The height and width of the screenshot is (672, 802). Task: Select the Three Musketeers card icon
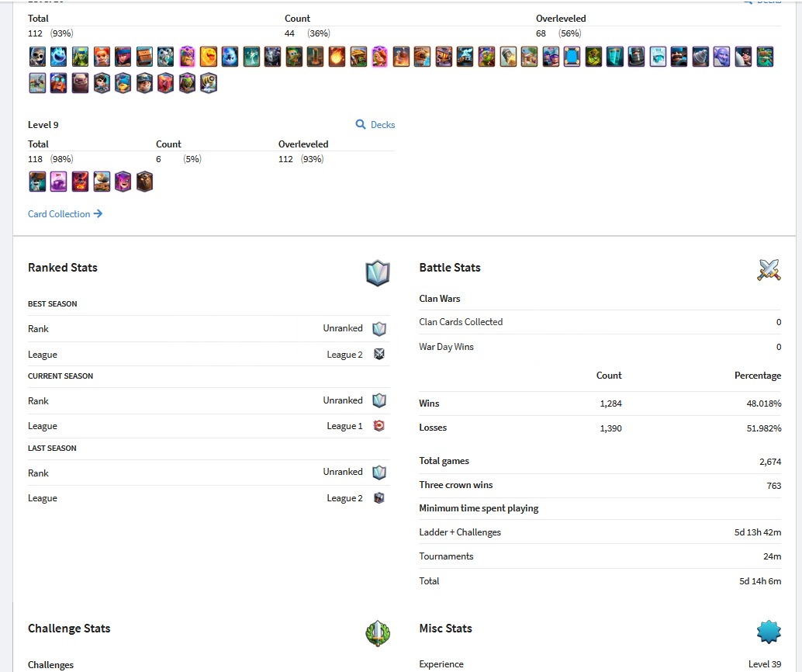click(551, 57)
